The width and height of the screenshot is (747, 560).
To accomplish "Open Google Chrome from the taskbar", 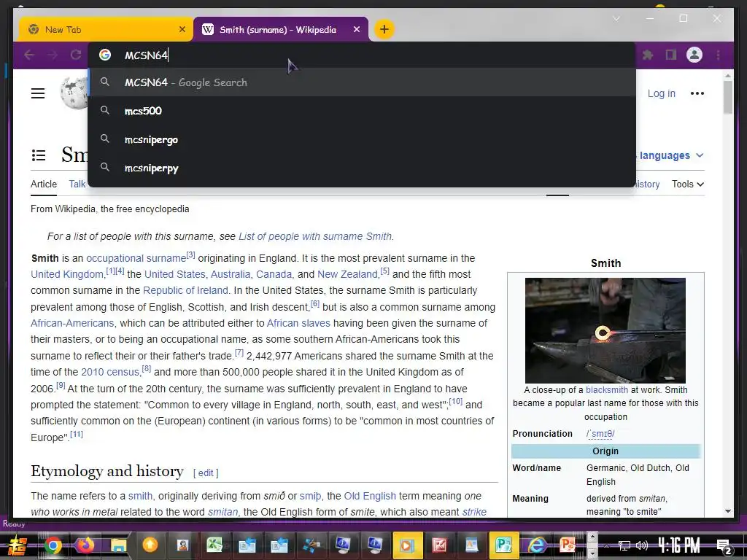I will [53, 545].
